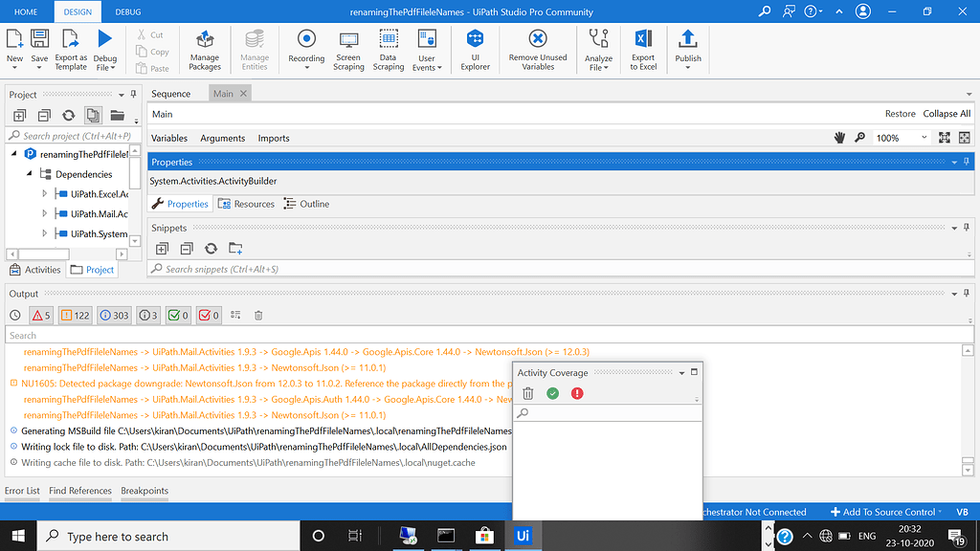This screenshot has height=551, width=980.
Task: Toggle the Warnings filter showing 122
Action: [x=78, y=315]
